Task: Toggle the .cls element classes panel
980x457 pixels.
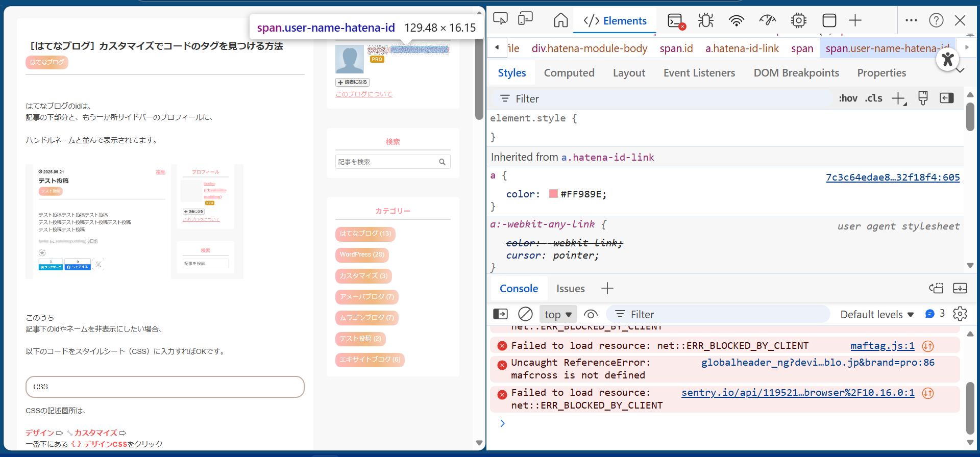Action: pos(873,98)
